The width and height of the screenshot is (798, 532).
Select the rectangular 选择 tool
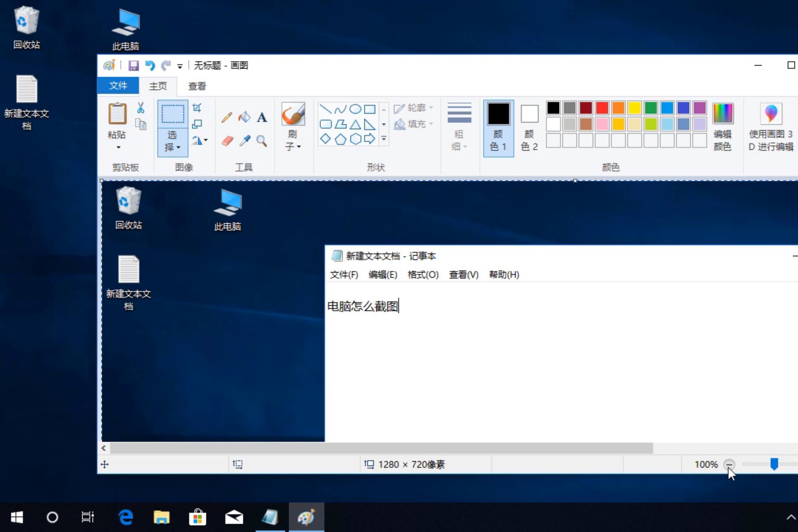(x=172, y=114)
